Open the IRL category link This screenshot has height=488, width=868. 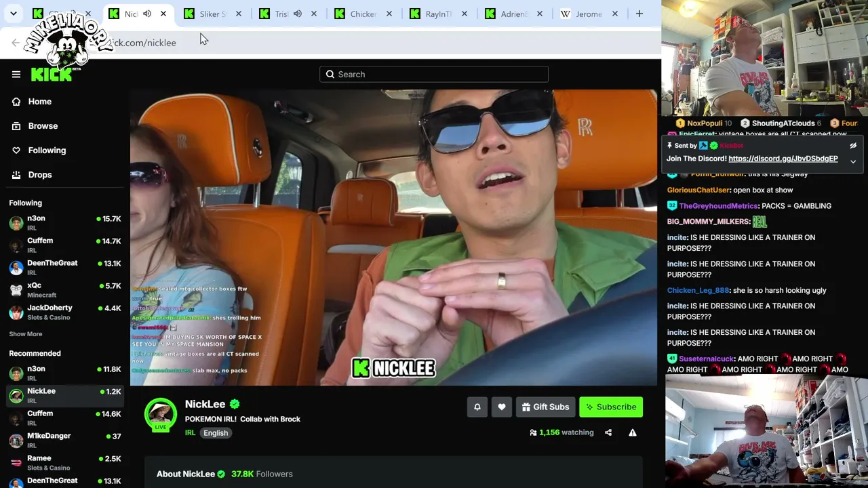point(191,433)
